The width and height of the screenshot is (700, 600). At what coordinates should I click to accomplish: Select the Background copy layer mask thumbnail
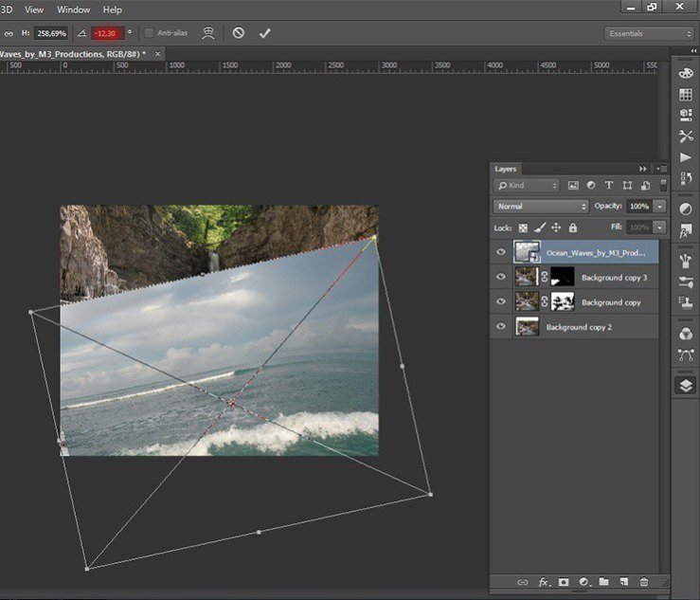[x=563, y=302]
